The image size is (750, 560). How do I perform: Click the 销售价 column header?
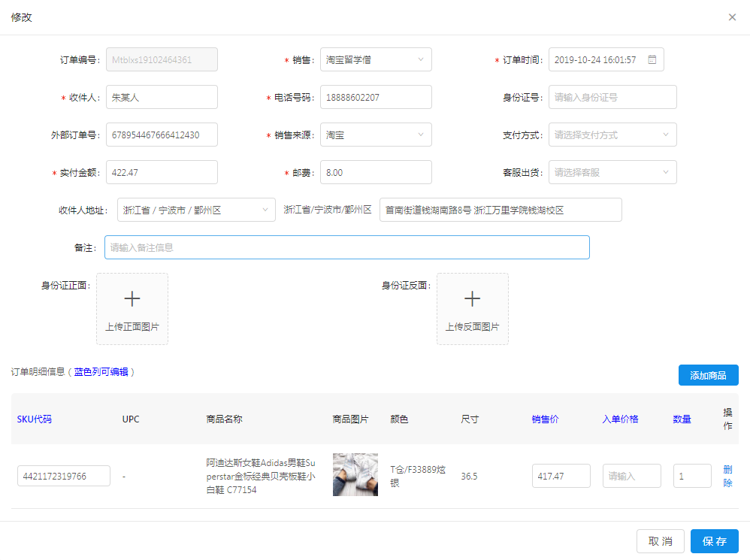coord(545,419)
